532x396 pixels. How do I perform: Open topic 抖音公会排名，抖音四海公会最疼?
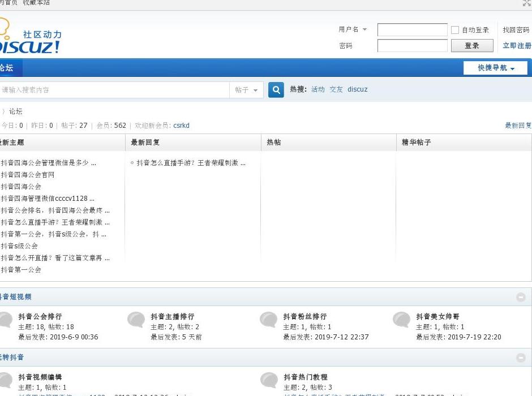[55, 210]
